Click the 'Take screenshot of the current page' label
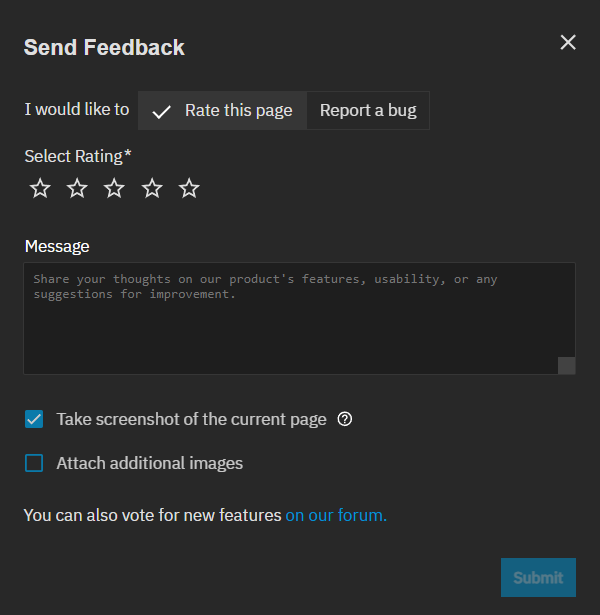Screen dimensions: 600x615 (191, 419)
